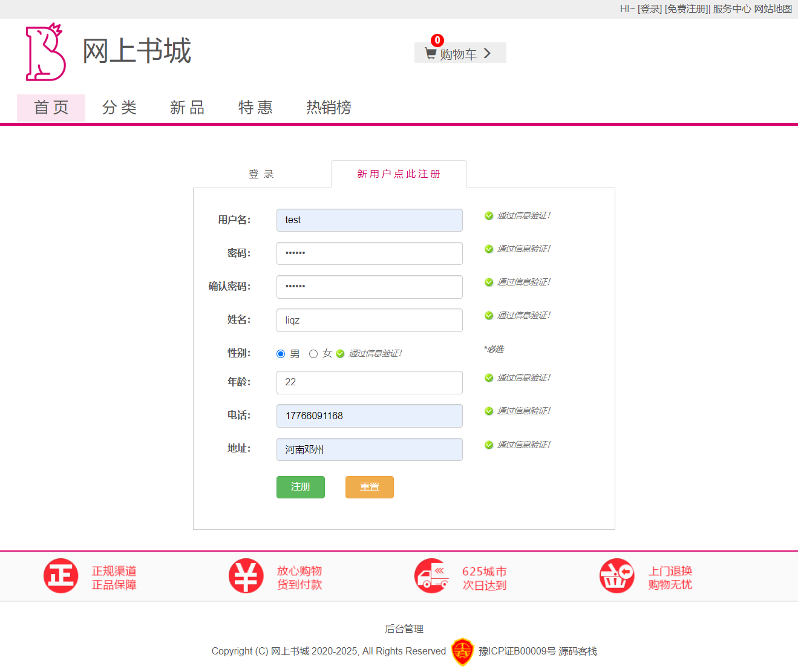This screenshot has height=672, width=798.
Task: Open the 新品 nav item
Action: [187, 108]
